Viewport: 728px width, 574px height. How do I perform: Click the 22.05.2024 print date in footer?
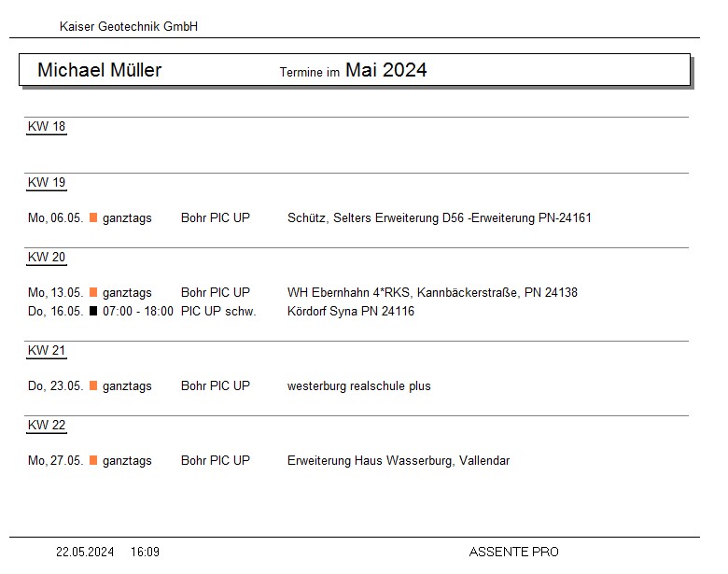coord(85,553)
